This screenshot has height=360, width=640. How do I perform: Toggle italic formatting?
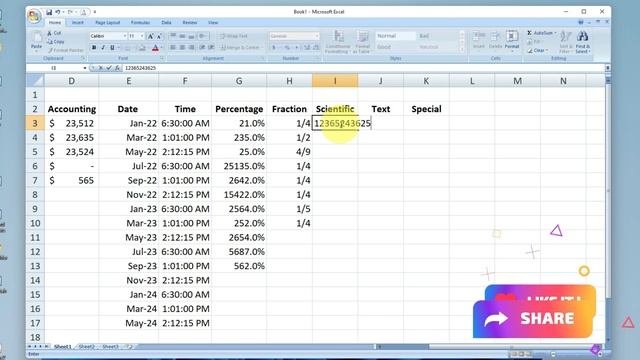pyautogui.click(x=103, y=48)
